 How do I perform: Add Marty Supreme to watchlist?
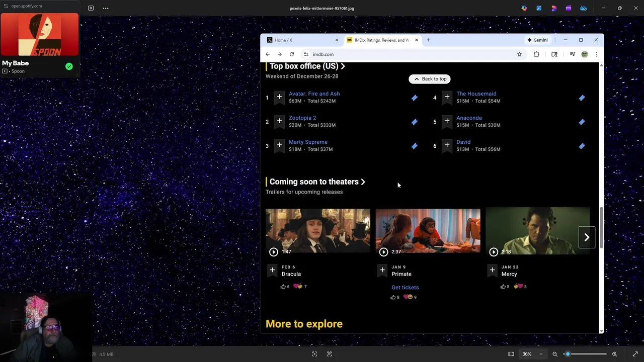coord(279,145)
